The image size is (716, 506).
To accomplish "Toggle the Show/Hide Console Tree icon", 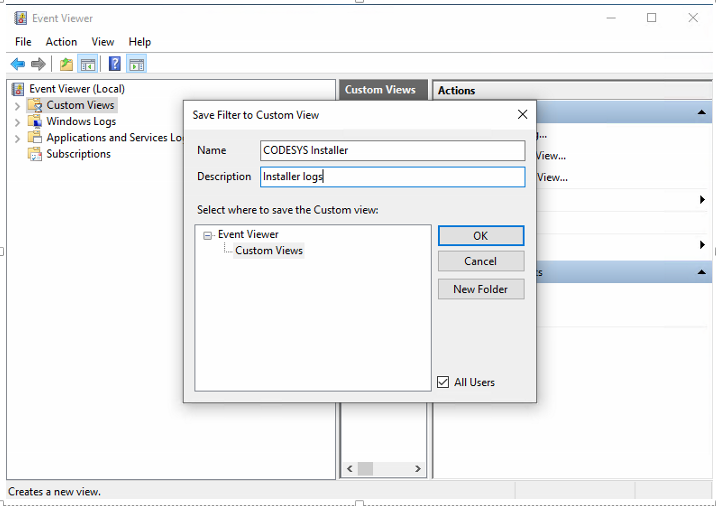I will click(x=88, y=64).
